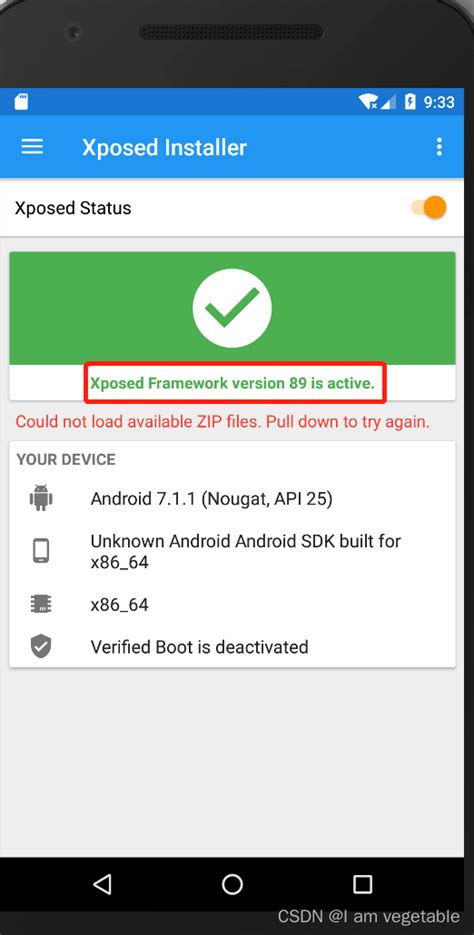Click the Xposed Installer title
The width and height of the screenshot is (474, 935).
tap(164, 148)
